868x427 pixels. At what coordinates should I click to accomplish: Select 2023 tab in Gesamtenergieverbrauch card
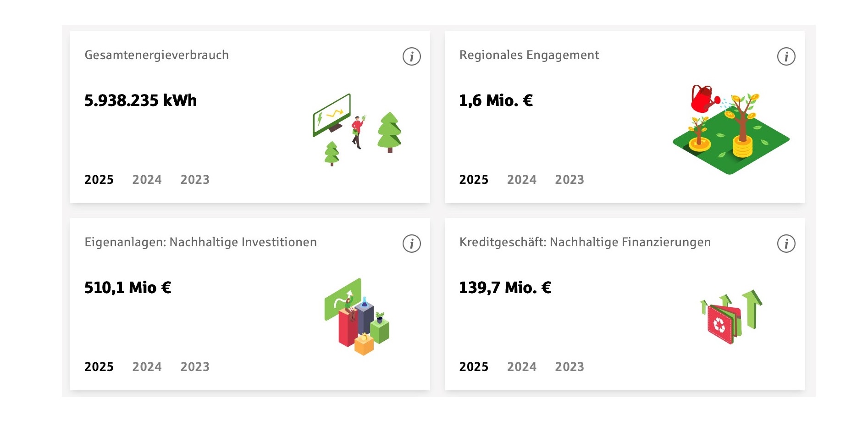195,180
